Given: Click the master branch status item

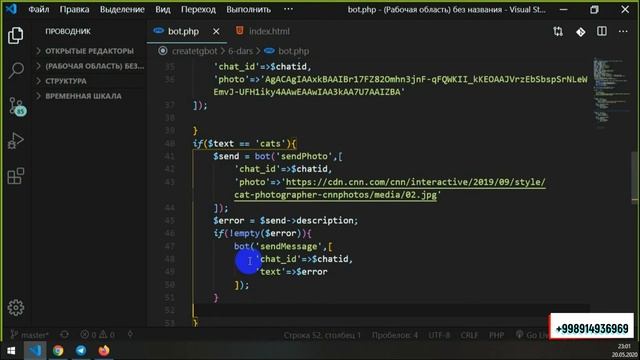Looking at the screenshot, I should click(x=29, y=335).
